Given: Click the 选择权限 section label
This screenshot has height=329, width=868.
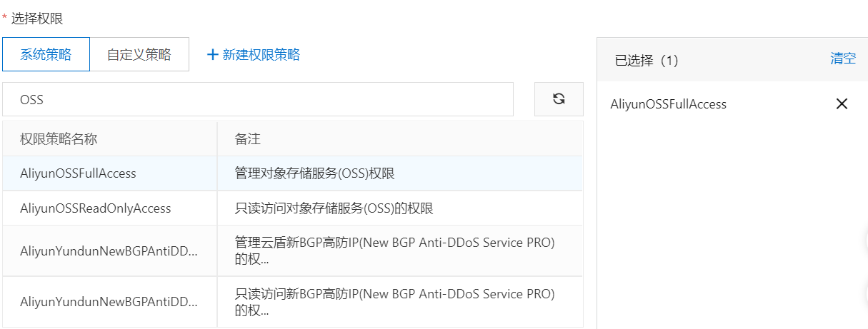Looking at the screenshot, I should (x=37, y=19).
